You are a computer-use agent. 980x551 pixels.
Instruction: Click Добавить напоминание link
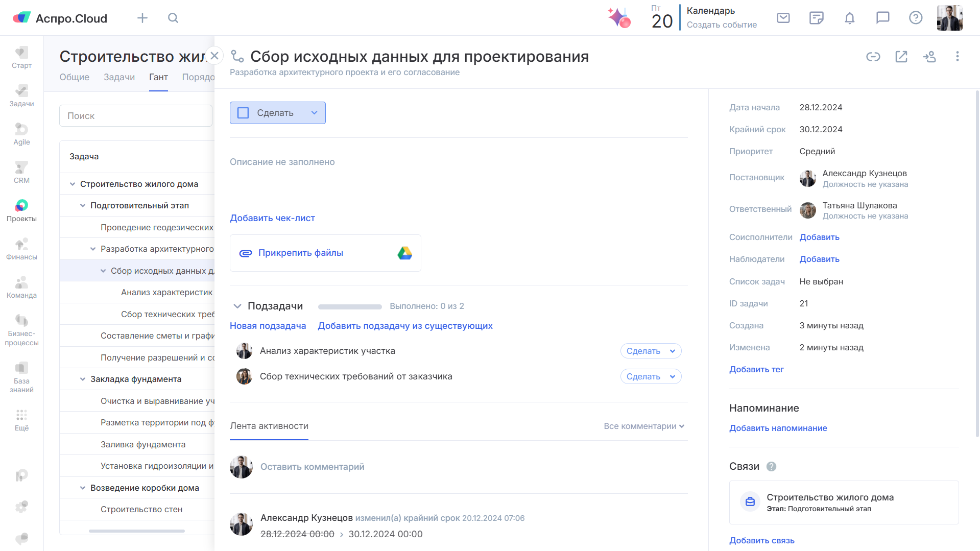pyautogui.click(x=778, y=428)
